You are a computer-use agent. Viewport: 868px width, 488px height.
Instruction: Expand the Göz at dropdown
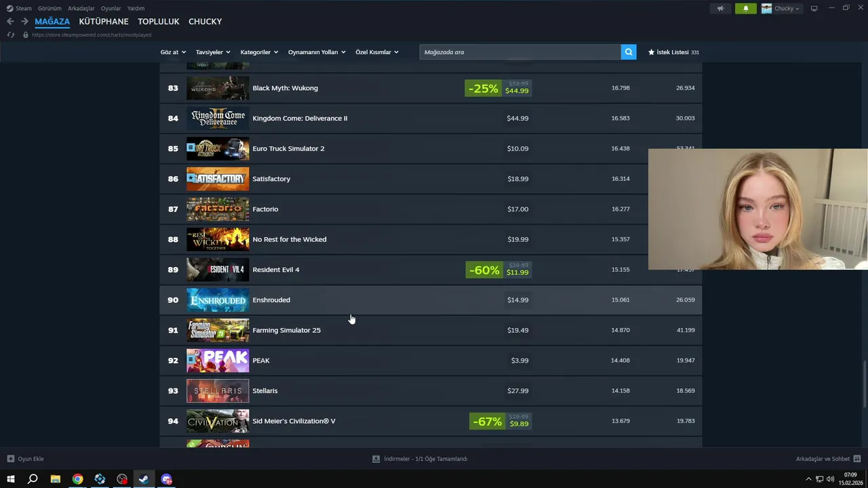(173, 52)
